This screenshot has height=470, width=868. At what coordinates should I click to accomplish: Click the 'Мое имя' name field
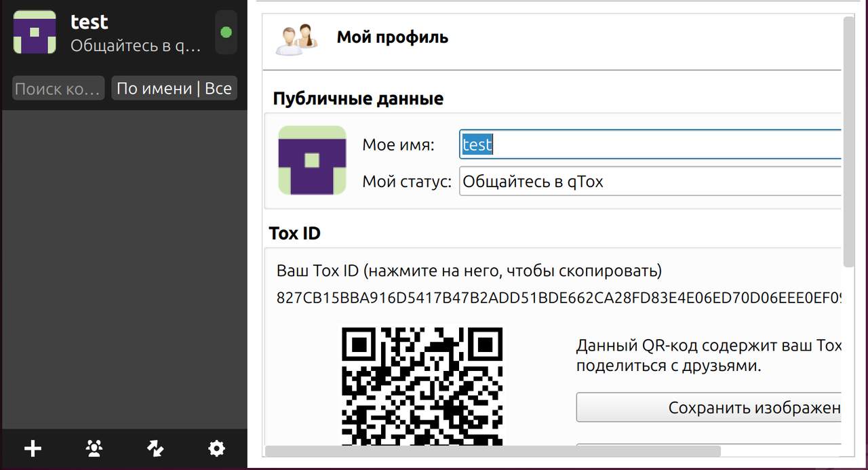click(650, 144)
